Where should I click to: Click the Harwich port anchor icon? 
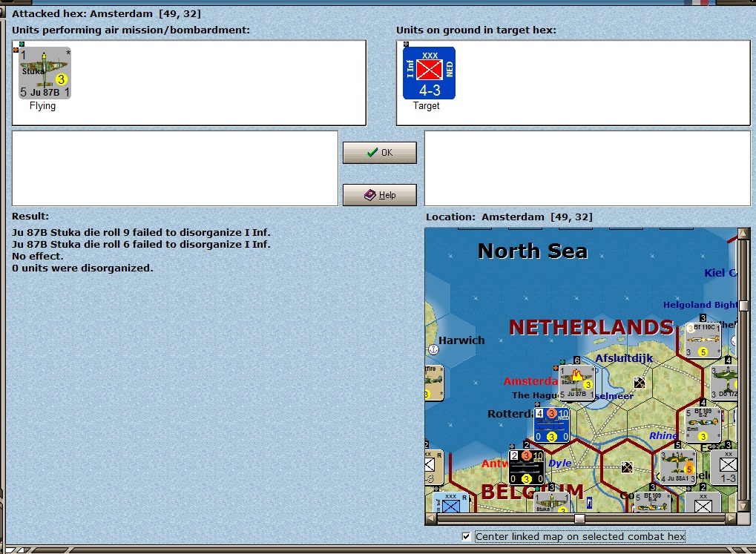(433, 349)
